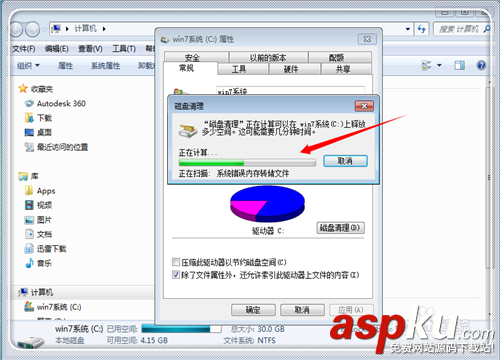Expand the breadcrumb arrow after 计算机
The height and width of the screenshot is (360, 500).
pyautogui.click(x=104, y=29)
